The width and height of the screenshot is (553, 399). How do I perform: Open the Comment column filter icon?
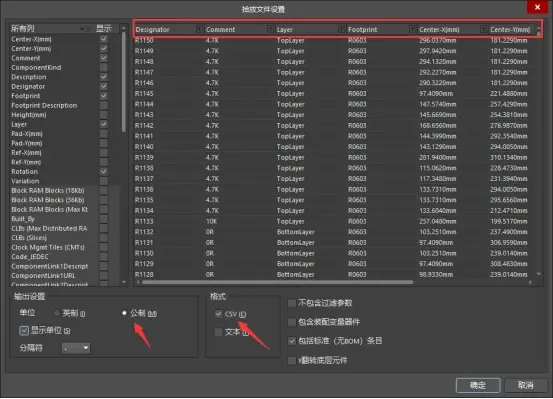271,29
